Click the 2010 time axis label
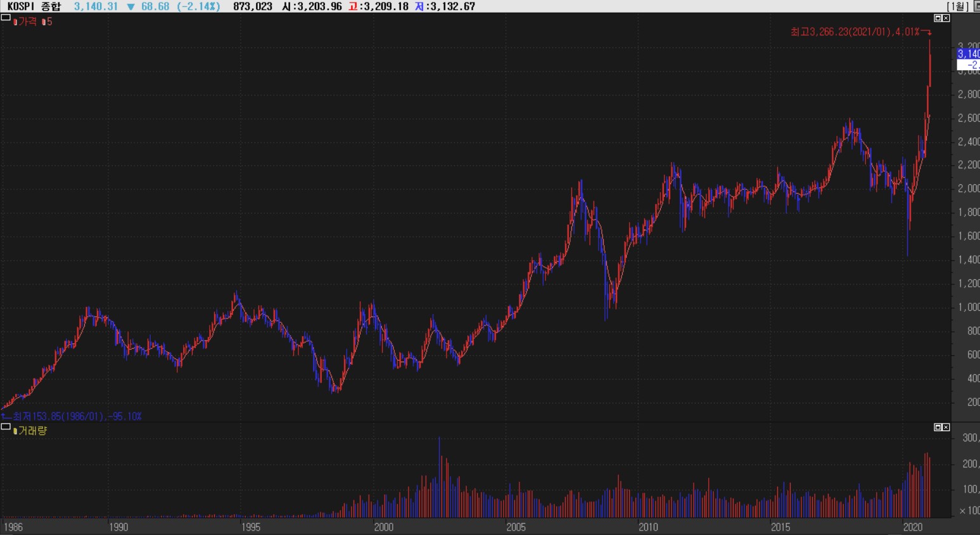980x535 pixels. pyautogui.click(x=648, y=527)
